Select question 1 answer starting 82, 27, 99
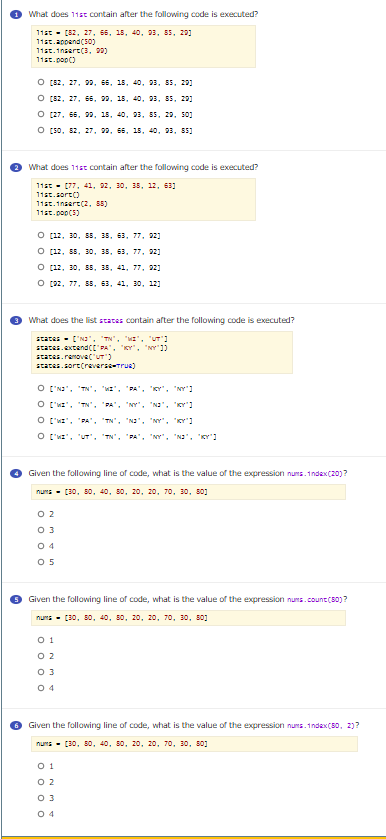 (x=41, y=83)
